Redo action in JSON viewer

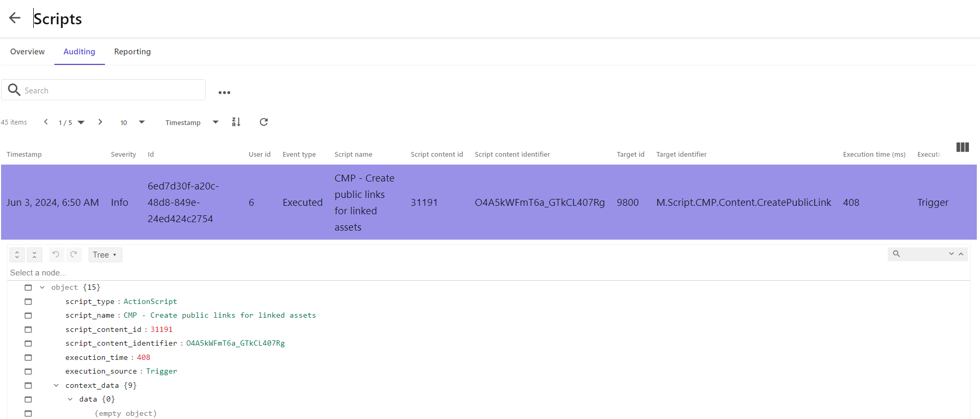click(x=74, y=254)
